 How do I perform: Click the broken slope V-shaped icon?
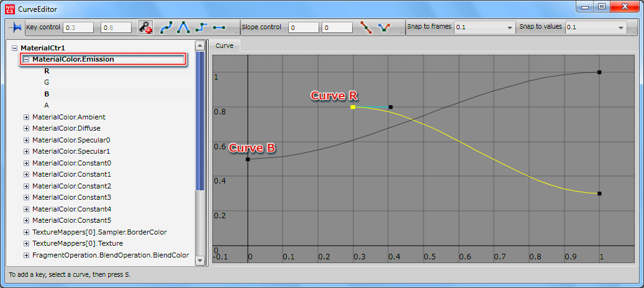coord(384,27)
